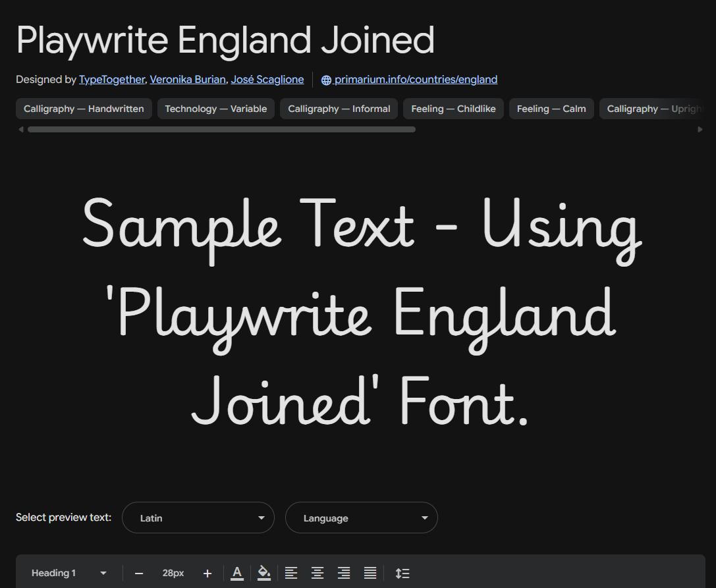Open TypeTogether designer link
Screen dimensions: 716x588
pos(112,80)
